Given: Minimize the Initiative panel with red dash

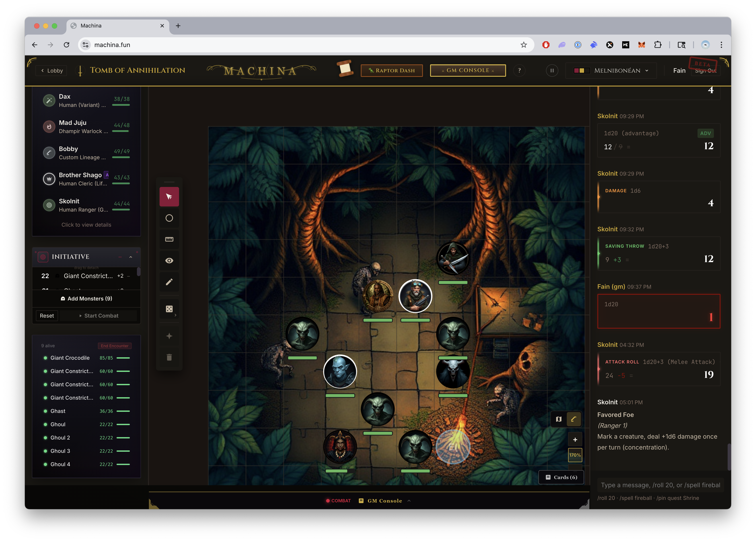Looking at the screenshot, I should (x=120, y=257).
